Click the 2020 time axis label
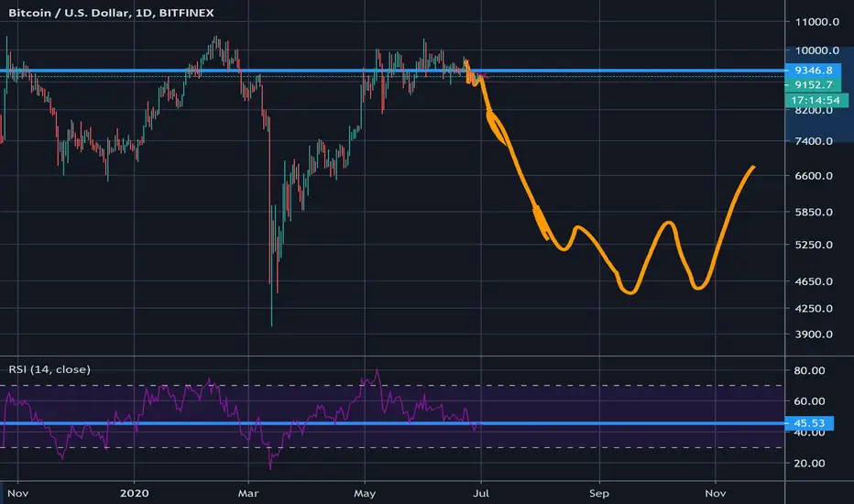The height and width of the screenshot is (504, 854). 134,493
